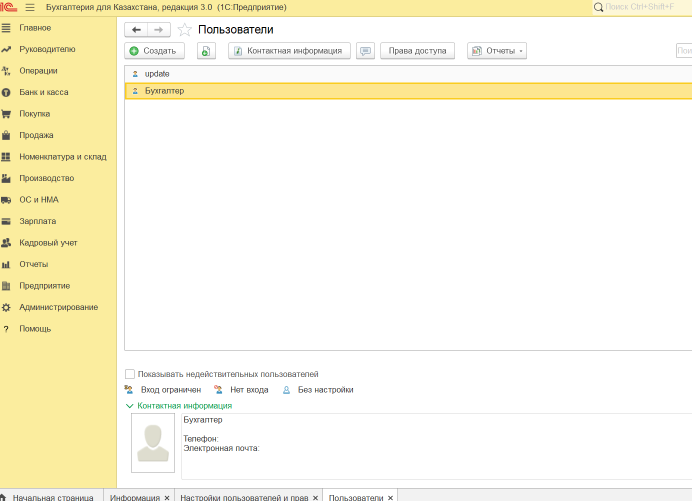
Task: Open the Отчеты dropdown menu
Action: point(497,50)
